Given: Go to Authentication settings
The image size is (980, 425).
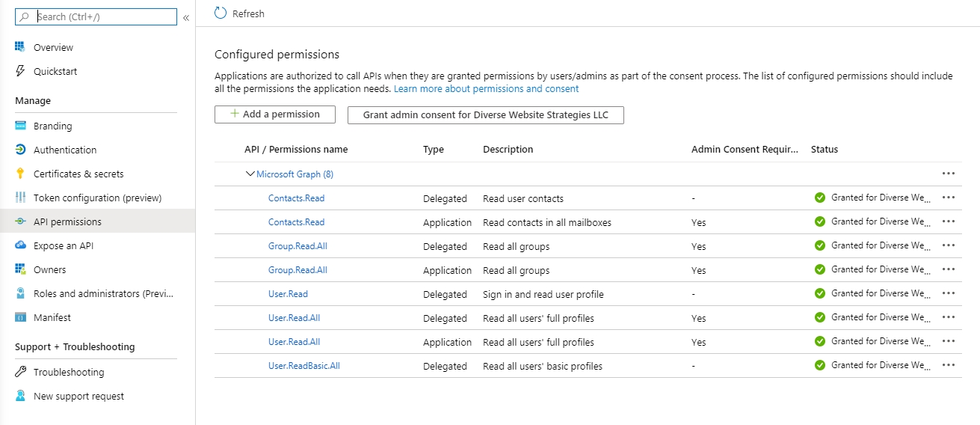Looking at the screenshot, I should click(65, 150).
